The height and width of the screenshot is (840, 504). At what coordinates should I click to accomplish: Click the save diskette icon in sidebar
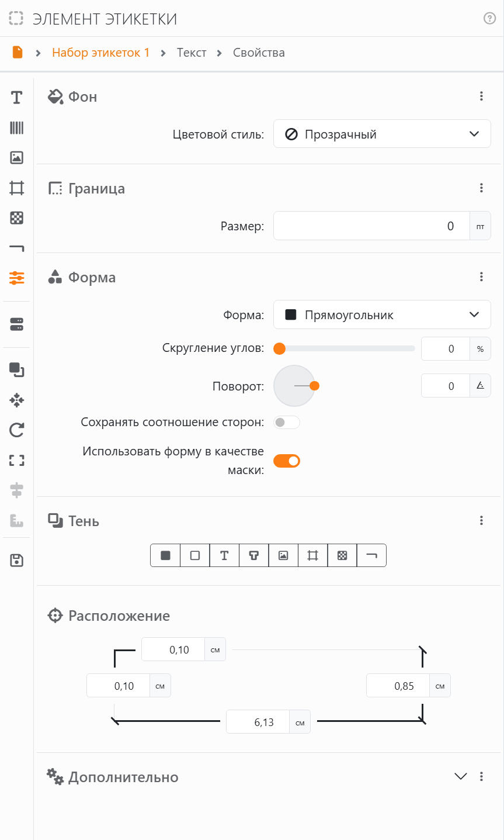coord(17,561)
